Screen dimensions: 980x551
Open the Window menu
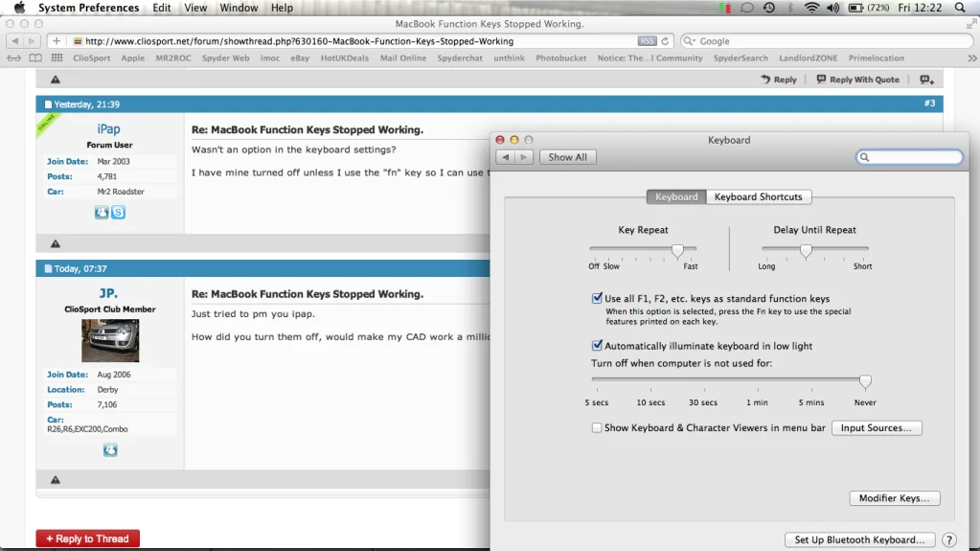click(x=239, y=8)
